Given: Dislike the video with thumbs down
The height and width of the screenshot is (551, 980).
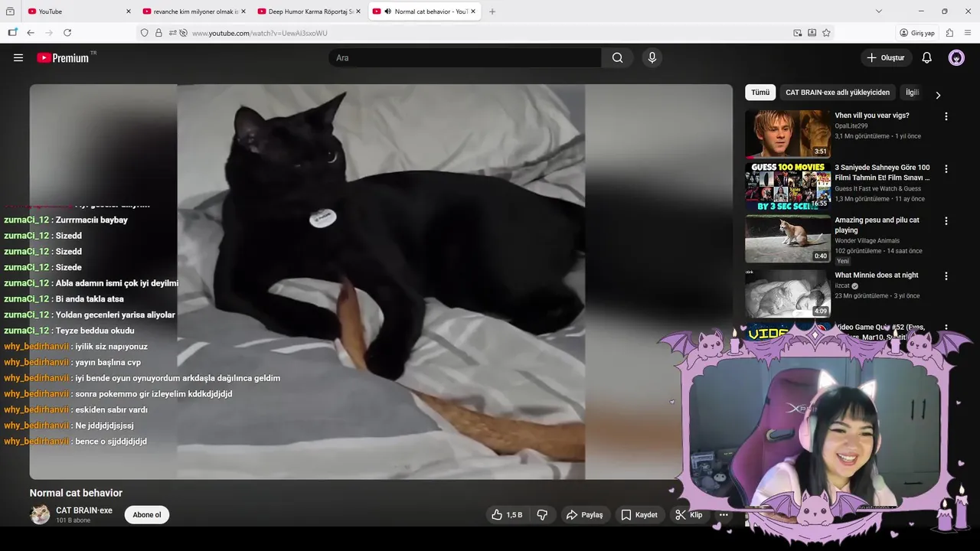Looking at the screenshot, I should click(542, 515).
